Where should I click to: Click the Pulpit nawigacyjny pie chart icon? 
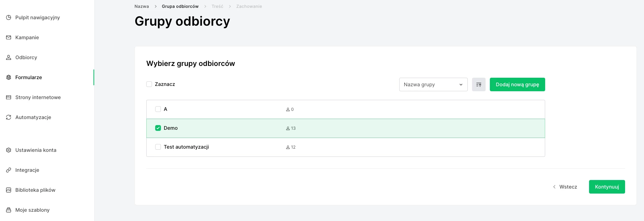pyautogui.click(x=9, y=17)
